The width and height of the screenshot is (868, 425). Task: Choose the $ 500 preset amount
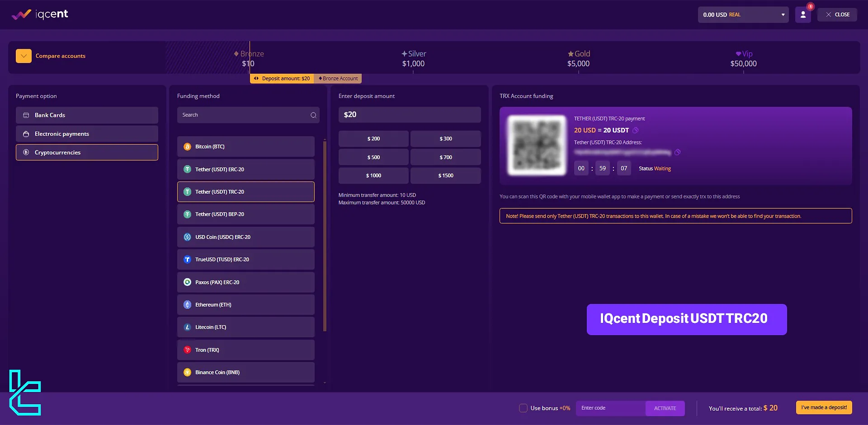click(373, 157)
